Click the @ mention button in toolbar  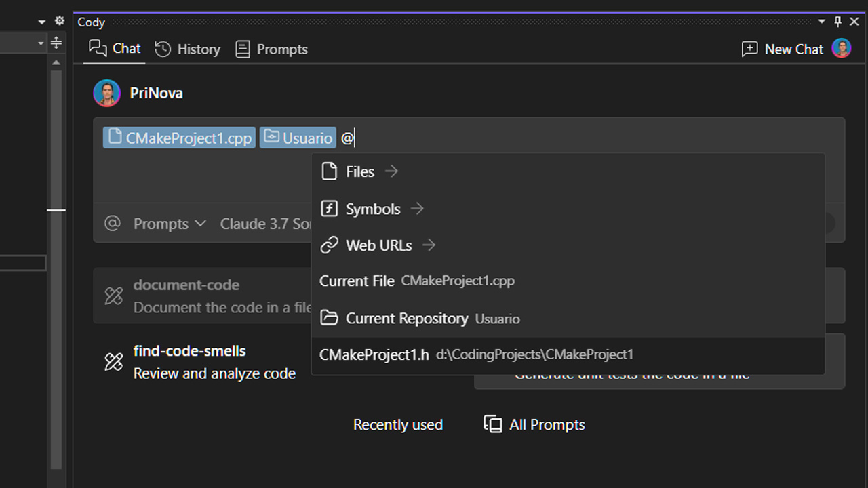113,223
